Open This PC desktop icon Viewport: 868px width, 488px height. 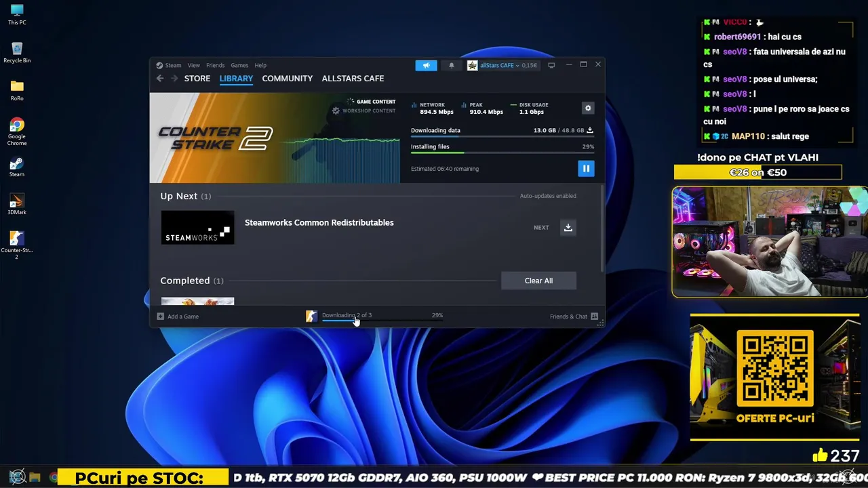pyautogui.click(x=17, y=15)
